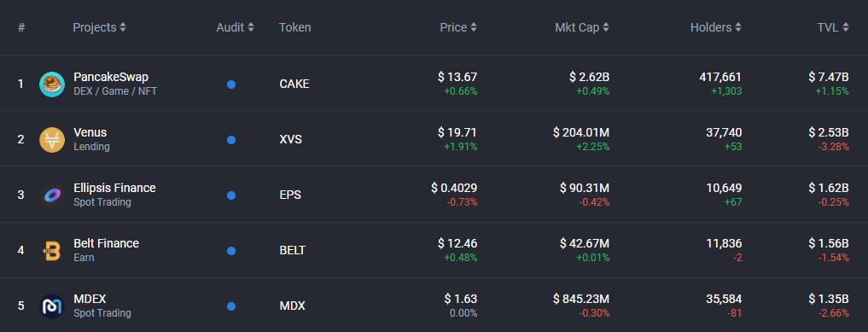The width and height of the screenshot is (868, 332).
Task: Sort by TVL column header
Action: click(833, 27)
